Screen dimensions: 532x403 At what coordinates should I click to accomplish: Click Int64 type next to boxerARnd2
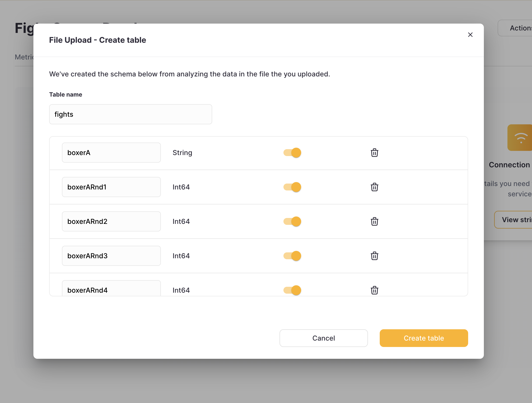(181, 221)
